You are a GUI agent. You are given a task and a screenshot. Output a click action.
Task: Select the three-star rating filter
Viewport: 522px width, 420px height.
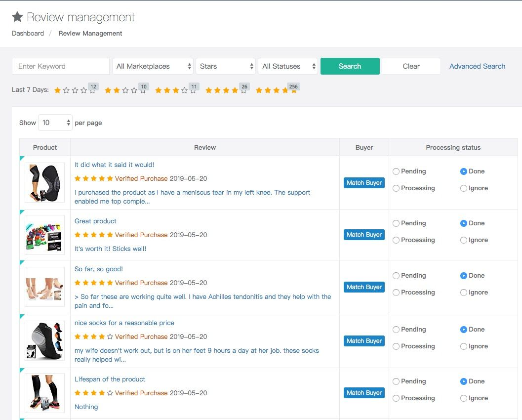coord(175,90)
